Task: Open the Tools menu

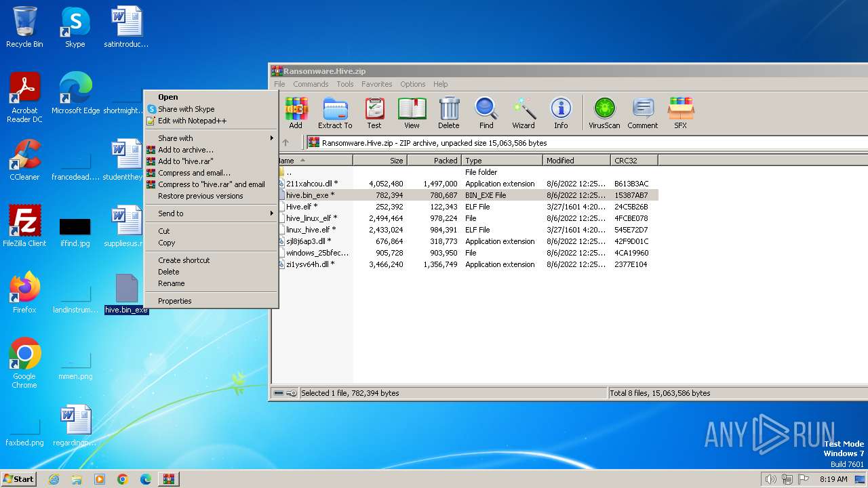Action: click(x=345, y=84)
